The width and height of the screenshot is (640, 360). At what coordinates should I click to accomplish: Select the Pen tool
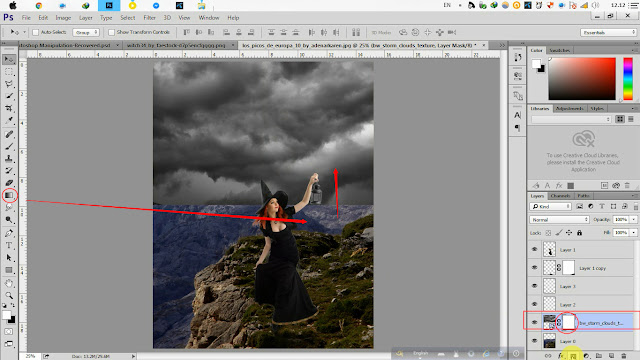click(x=9, y=233)
